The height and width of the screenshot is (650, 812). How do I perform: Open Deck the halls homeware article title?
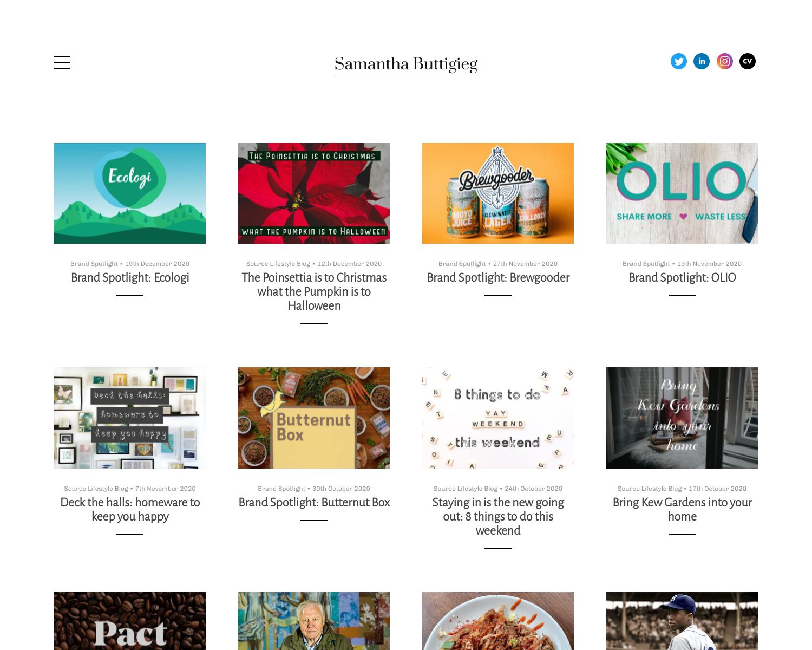point(130,509)
